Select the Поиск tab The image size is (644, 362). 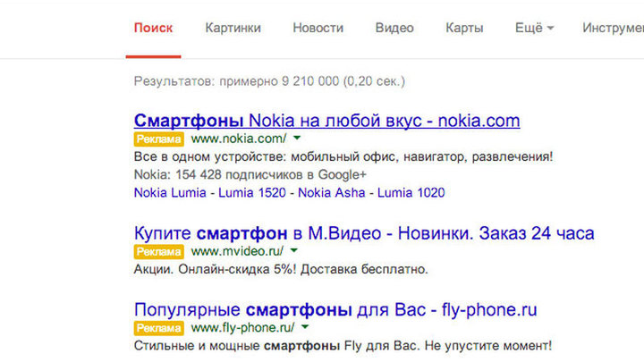pos(154,28)
